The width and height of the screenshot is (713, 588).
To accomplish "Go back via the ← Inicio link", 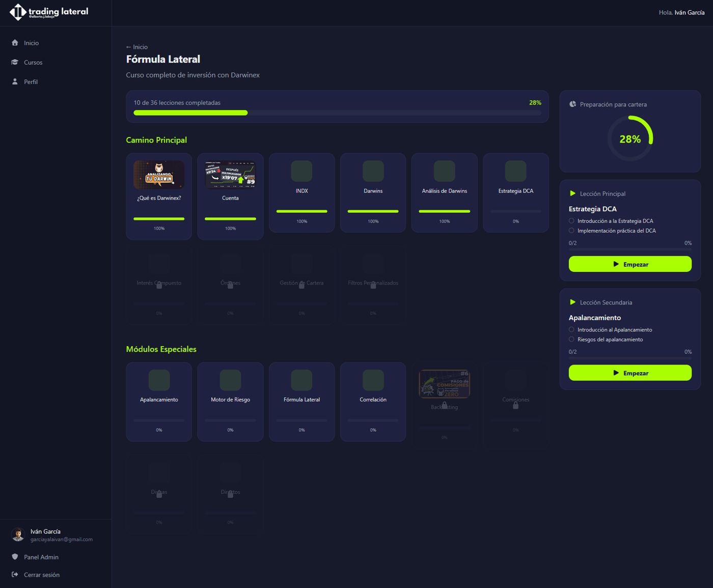I will 137,47.
